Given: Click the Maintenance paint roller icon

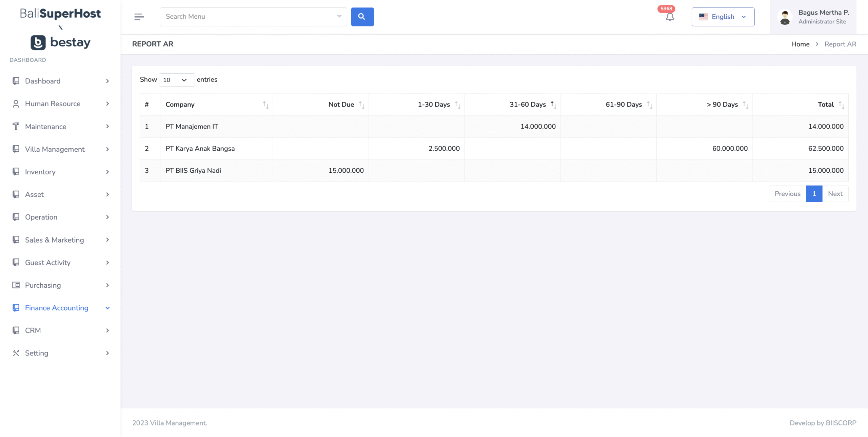Looking at the screenshot, I should [x=16, y=126].
